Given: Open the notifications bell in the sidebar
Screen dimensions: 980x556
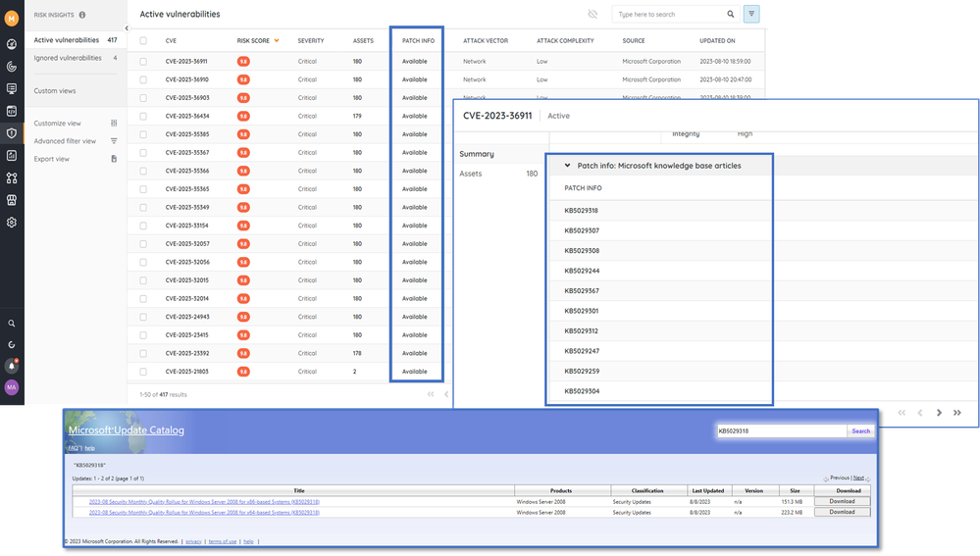Looking at the screenshot, I should (x=12, y=366).
